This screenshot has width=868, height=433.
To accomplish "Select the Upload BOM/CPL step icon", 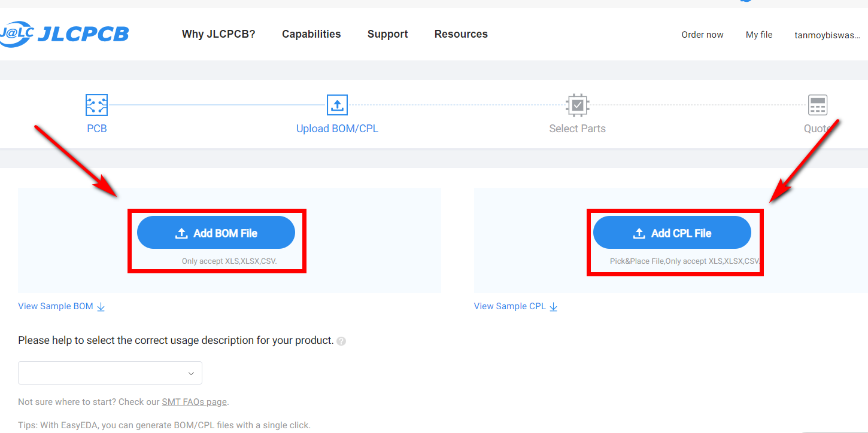I will (337, 105).
